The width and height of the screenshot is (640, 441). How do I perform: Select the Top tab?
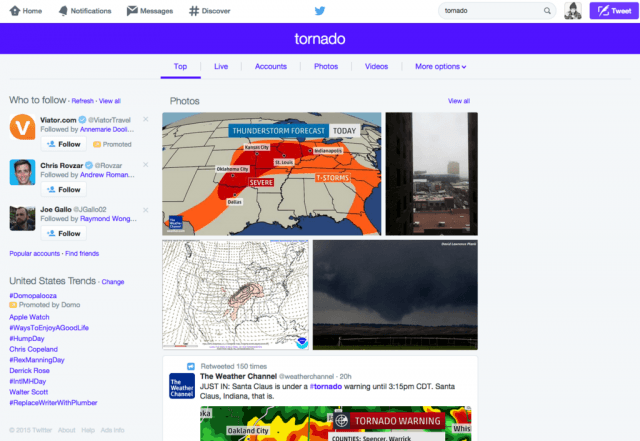point(180,67)
